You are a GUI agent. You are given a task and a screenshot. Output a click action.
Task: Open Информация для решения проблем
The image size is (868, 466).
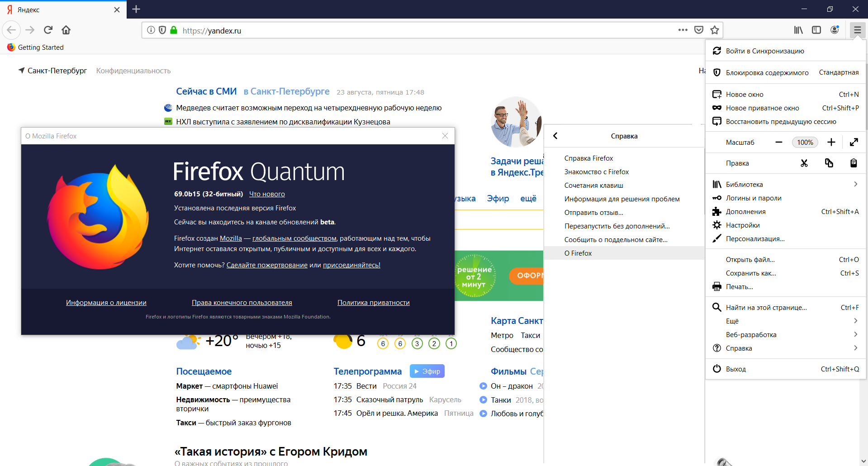click(x=624, y=199)
